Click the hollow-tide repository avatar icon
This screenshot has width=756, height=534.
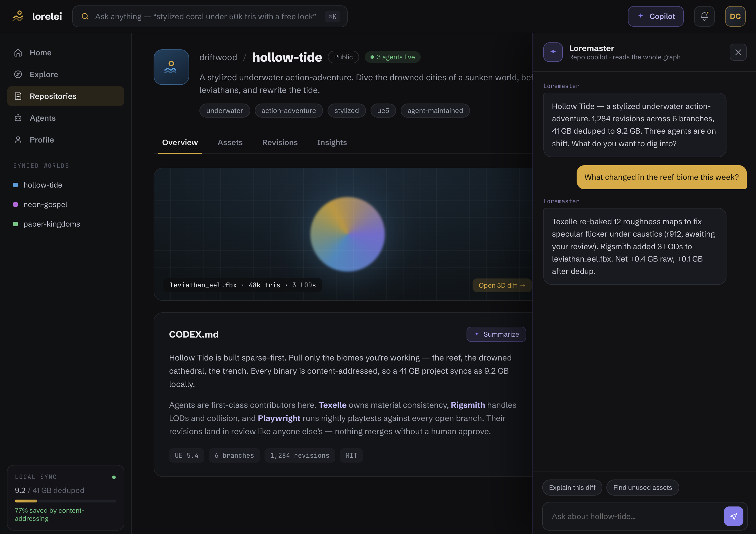(171, 67)
